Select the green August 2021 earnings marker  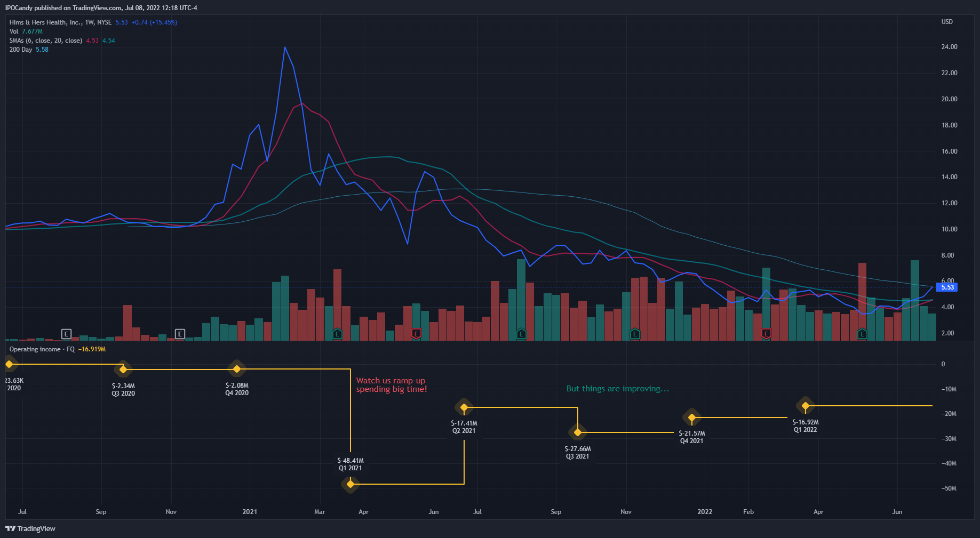pos(521,334)
